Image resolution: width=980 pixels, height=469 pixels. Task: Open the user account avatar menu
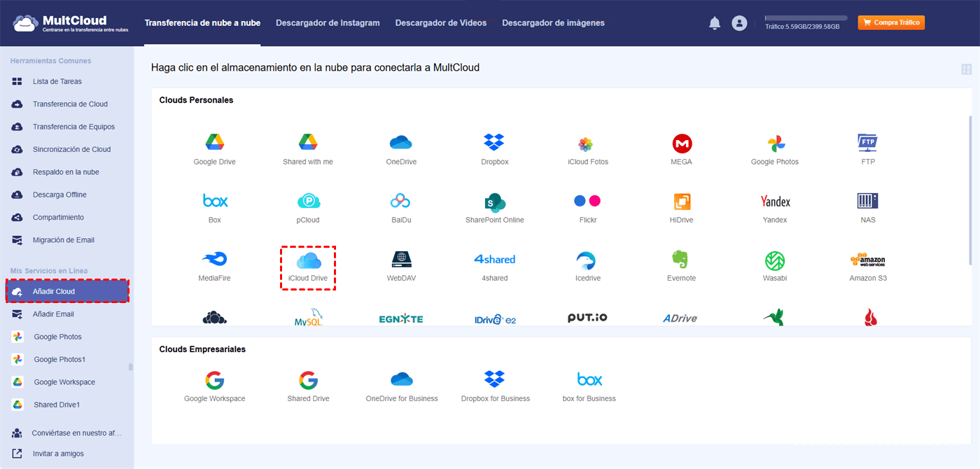[739, 23]
